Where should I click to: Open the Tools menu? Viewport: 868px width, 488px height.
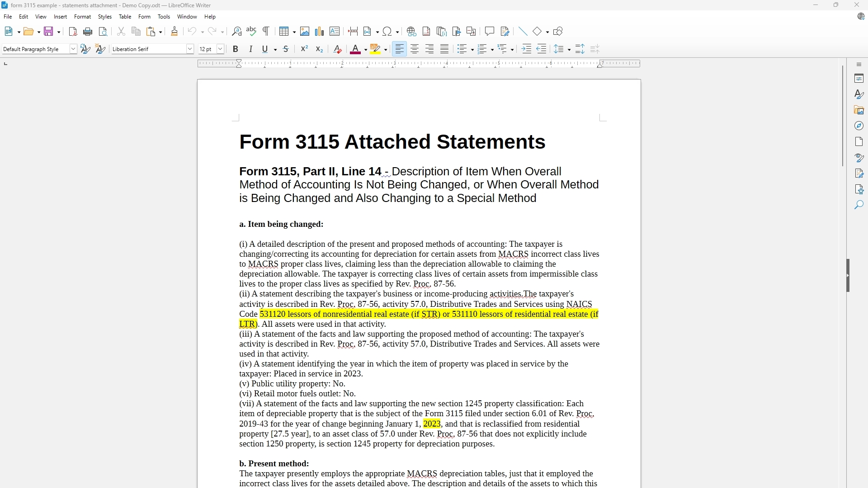[x=164, y=17]
